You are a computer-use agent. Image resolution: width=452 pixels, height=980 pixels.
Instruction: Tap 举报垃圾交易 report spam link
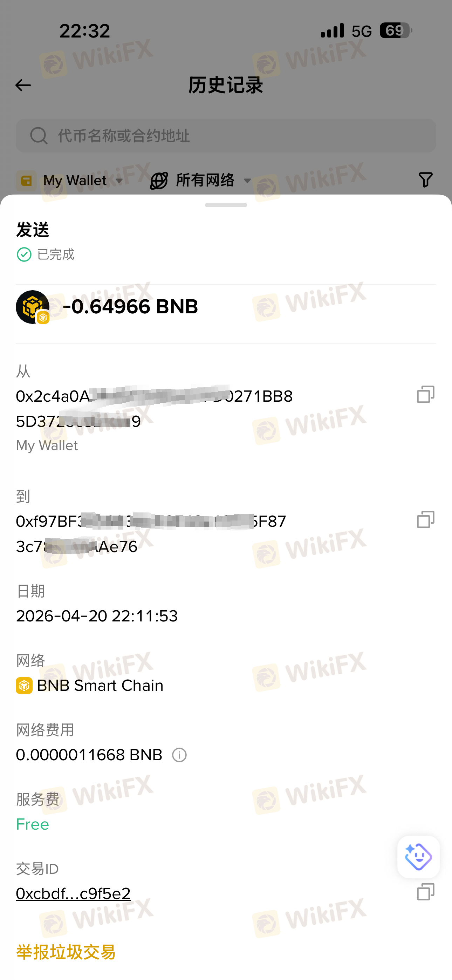click(x=66, y=952)
